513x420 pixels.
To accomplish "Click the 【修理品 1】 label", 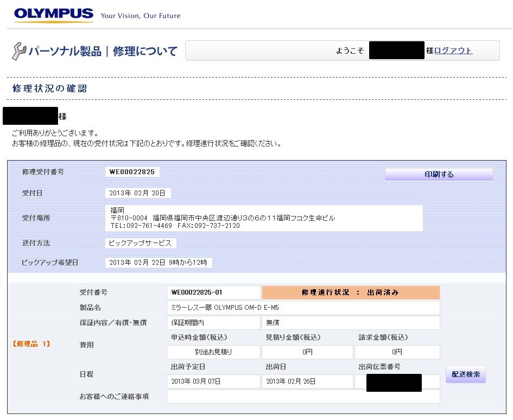I will 31,344.
